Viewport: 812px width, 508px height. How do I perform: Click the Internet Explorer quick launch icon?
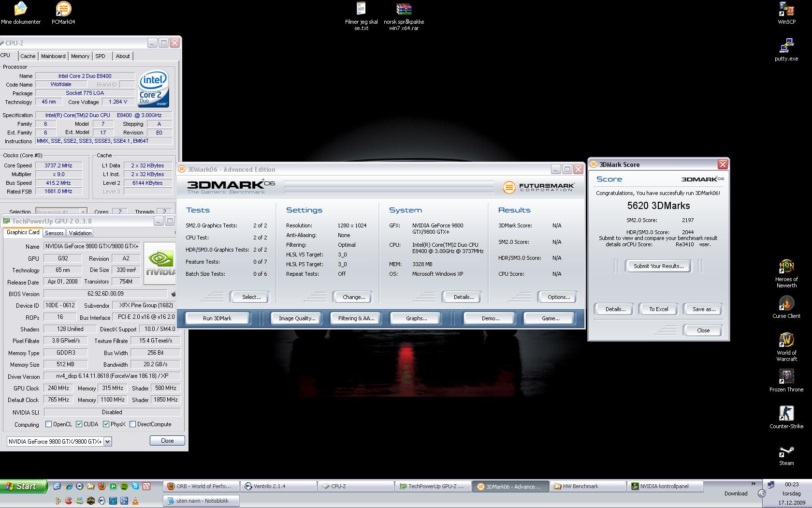[69, 486]
